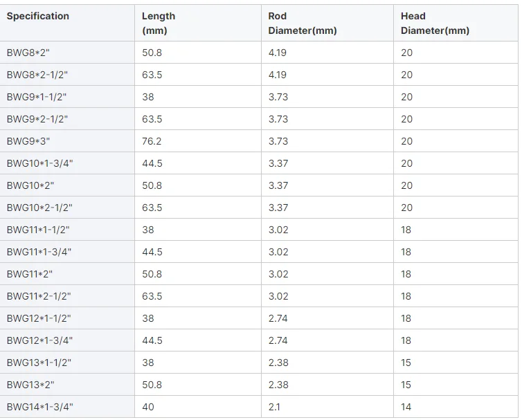This screenshot has width=522, height=420.
Task: Click the 76.2 length value
Action: tap(152, 141)
